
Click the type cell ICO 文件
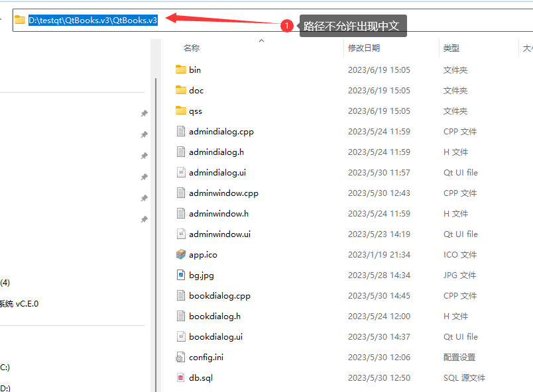click(x=460, y=254)
